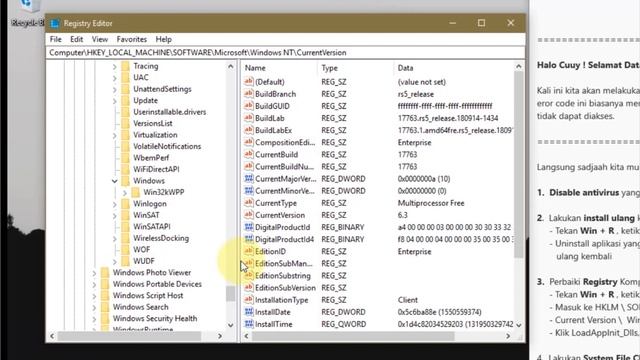The height and width of the screenshot is (360, 640).
Task: Select the CurrentVersion value name
Action: point(280,215)
